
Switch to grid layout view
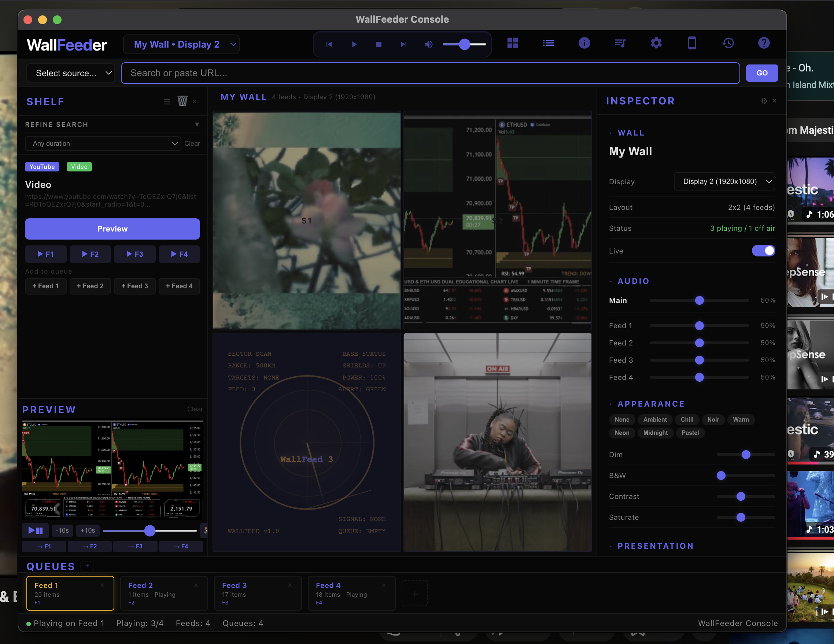click(x=513, y=43)
